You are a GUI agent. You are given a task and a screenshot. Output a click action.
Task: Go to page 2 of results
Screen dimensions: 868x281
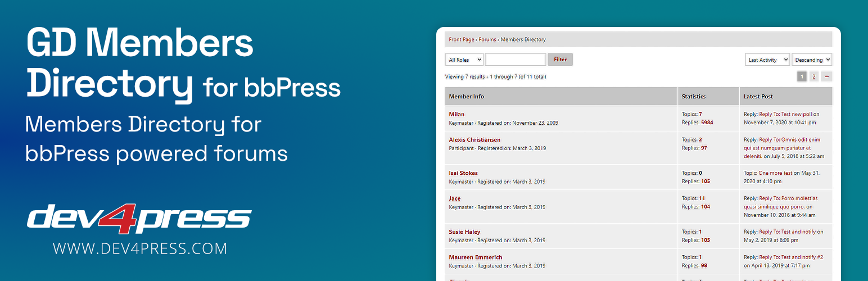point(814,76)
